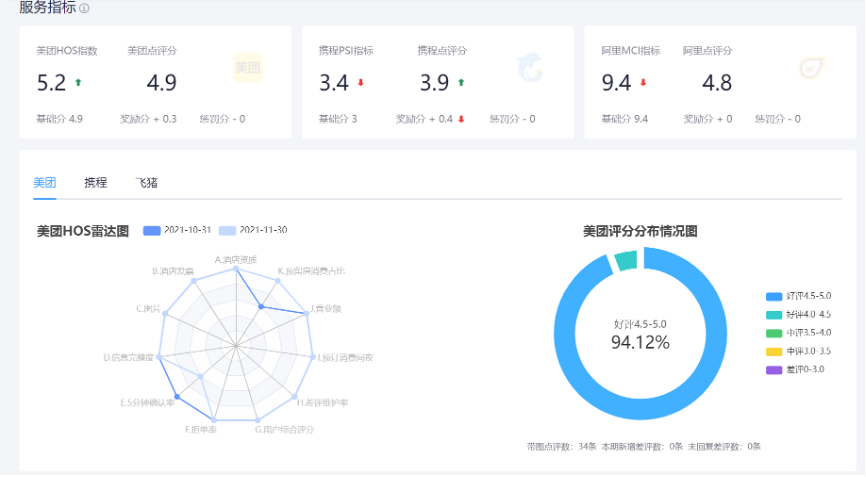Click the yellow 中评3.0-3.5 legend swatch

tap(773, 351)
